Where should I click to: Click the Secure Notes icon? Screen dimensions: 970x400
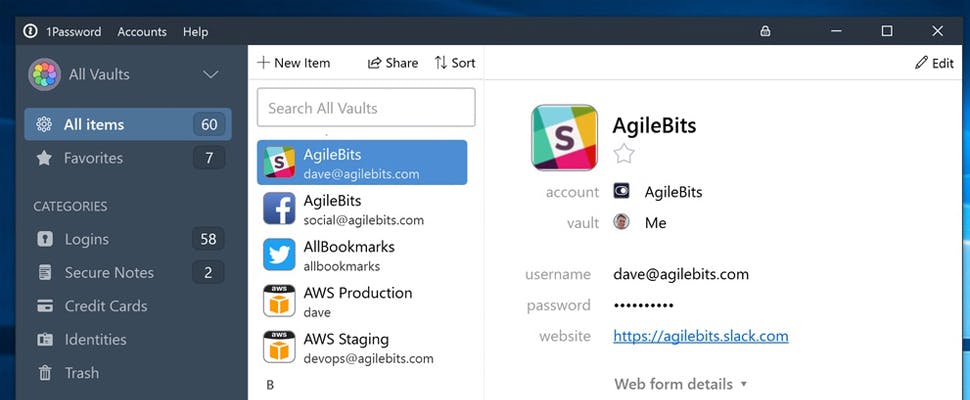coord(45,273)
